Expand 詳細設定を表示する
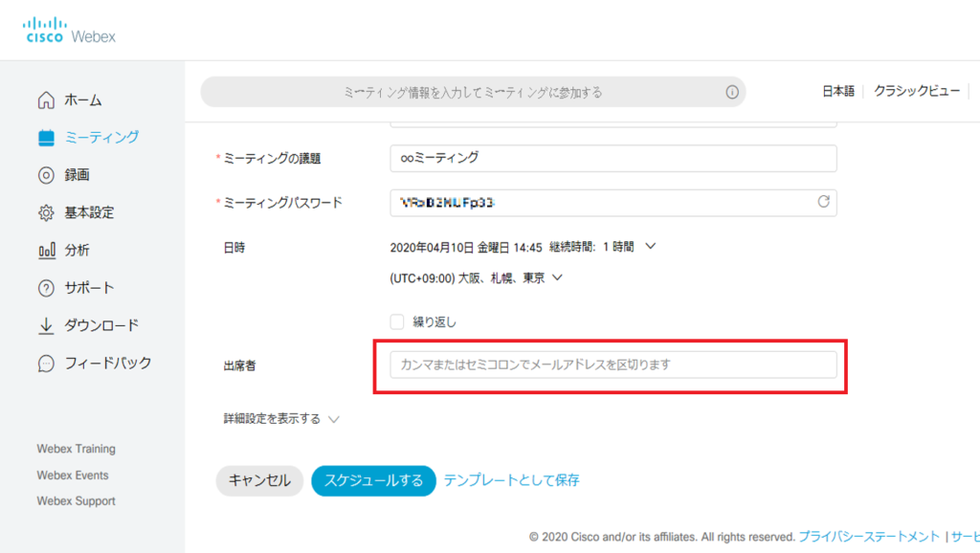The width and height of the screenshot is (980, 553). coord(281,419)
